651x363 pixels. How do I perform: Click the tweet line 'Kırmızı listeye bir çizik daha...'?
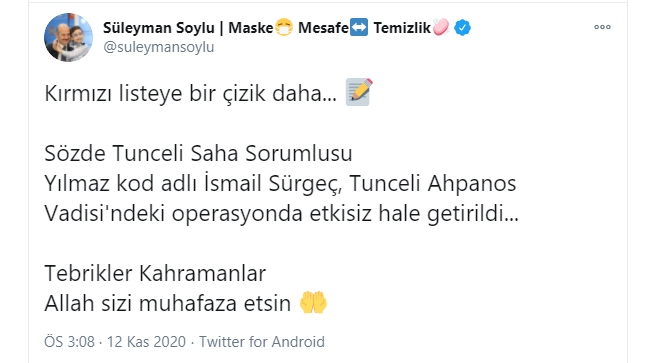click(191, 93)
